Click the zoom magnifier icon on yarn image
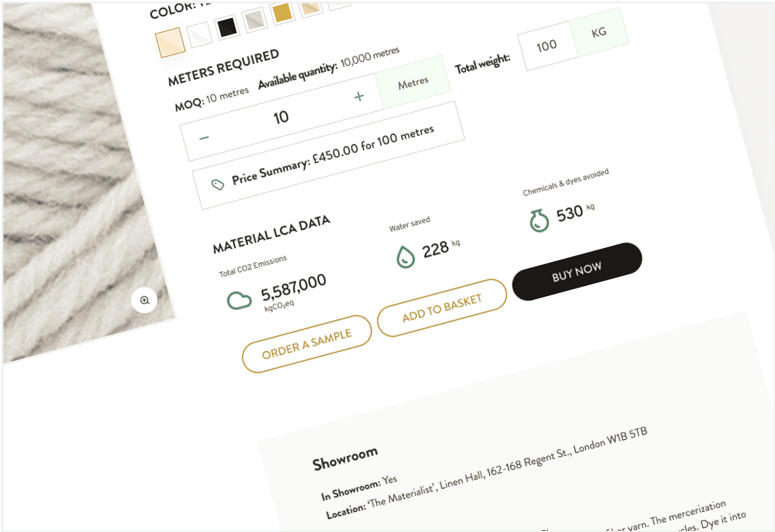Screen dimensions: 775x532 click(x=144, y=300)
